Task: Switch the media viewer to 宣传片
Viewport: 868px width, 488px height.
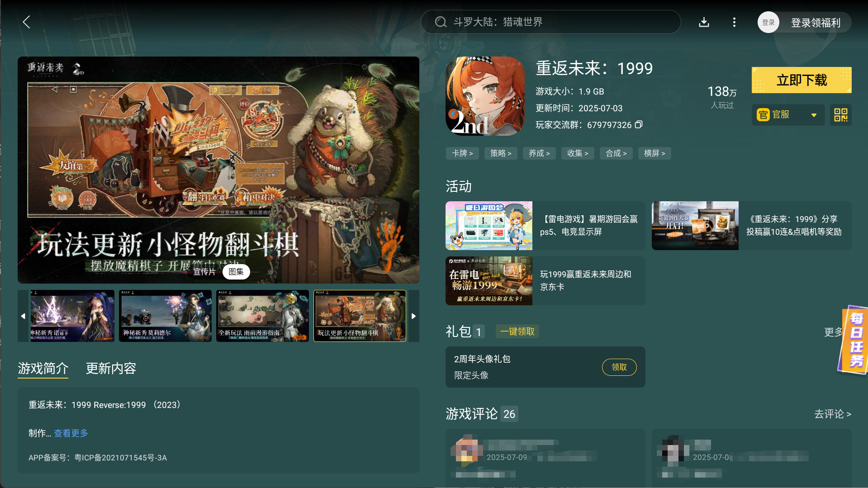Action: (x=204, y=271)
